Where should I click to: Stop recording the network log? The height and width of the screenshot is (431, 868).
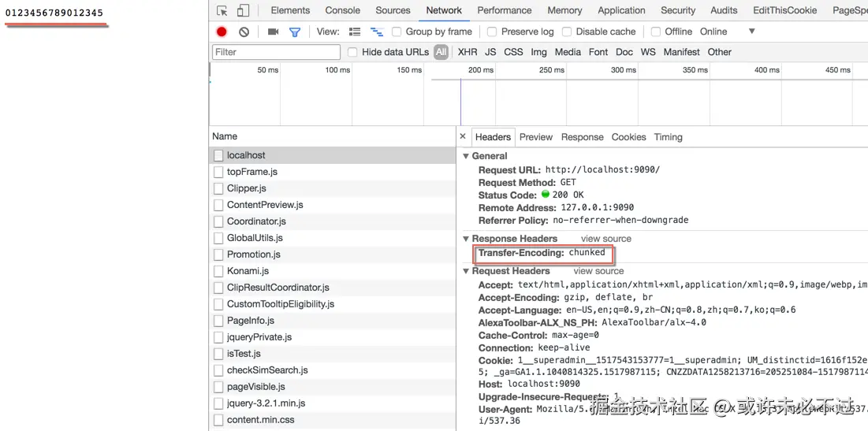coord(222,32)
